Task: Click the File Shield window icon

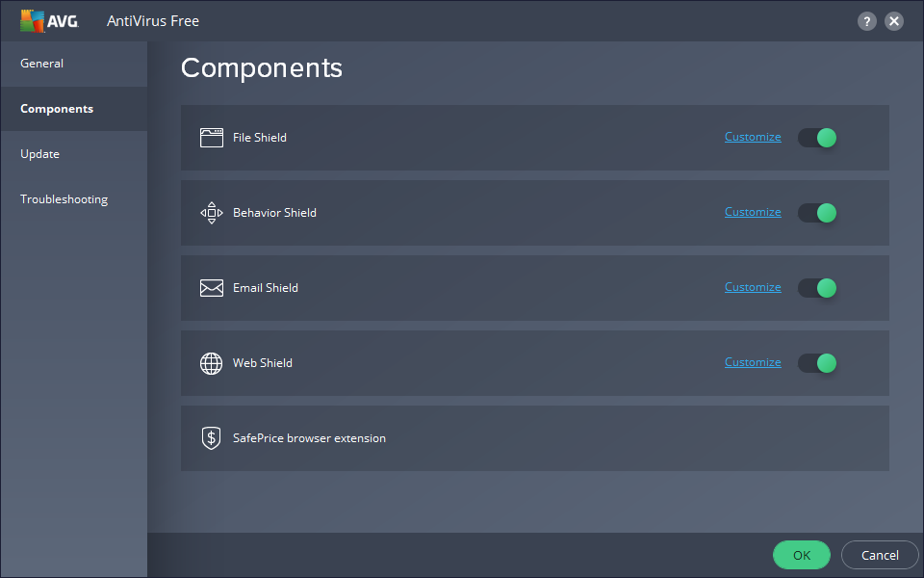Action: (x=212, y=138)
